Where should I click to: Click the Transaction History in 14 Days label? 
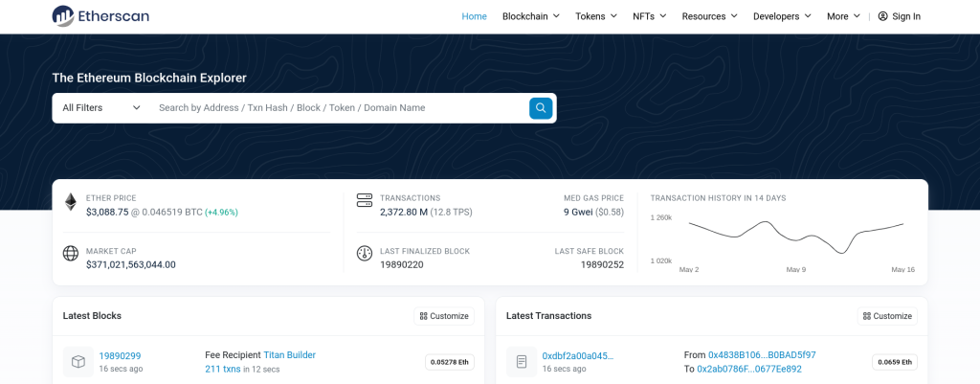pyautogui.click(x=718, y=198)
